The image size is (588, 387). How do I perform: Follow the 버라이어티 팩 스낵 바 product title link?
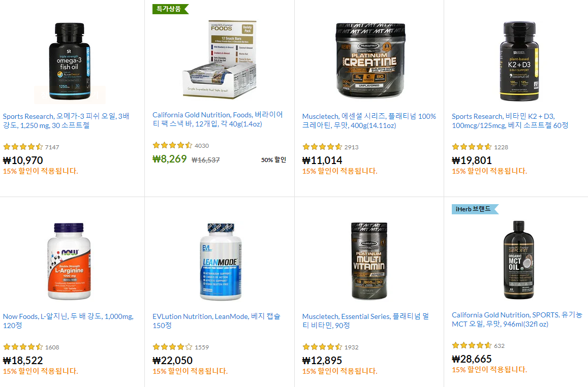[x=218, y=119]
